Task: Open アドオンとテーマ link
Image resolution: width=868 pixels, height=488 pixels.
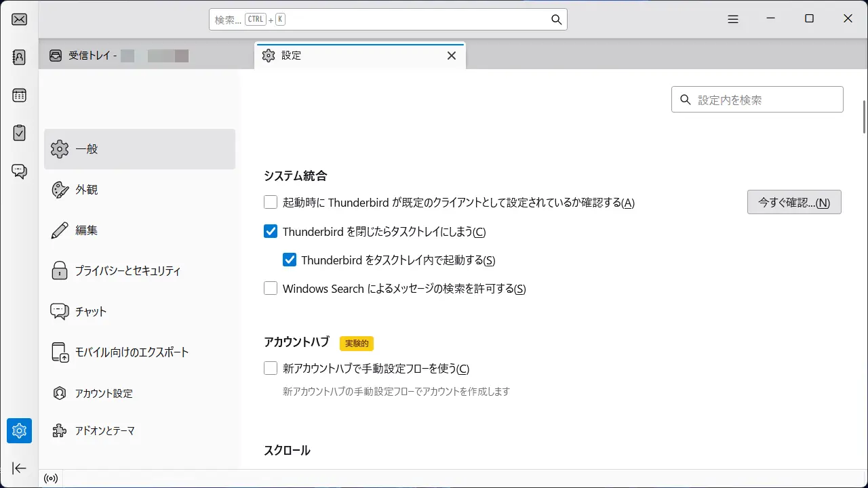Action: coord(140,430)
